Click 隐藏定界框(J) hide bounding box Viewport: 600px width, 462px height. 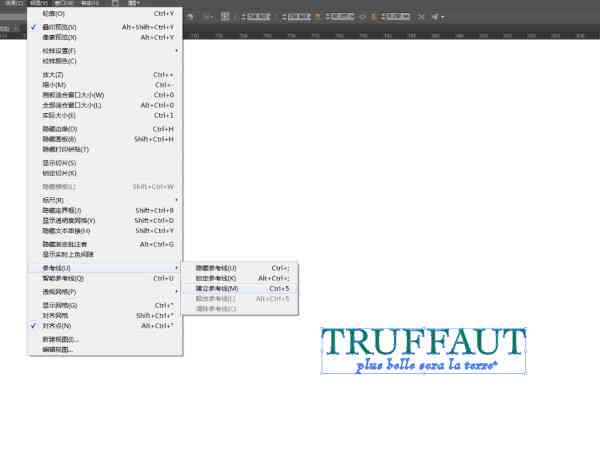[x=105, y=211]
